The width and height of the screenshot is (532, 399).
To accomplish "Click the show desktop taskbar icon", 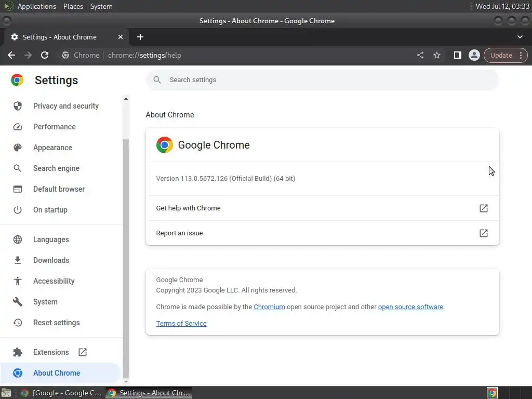I will [6, 393].
